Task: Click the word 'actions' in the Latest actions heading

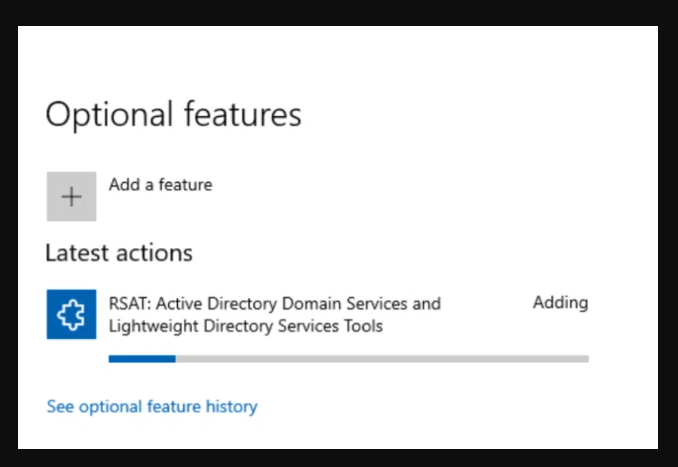Action: [x=155, y=252]
